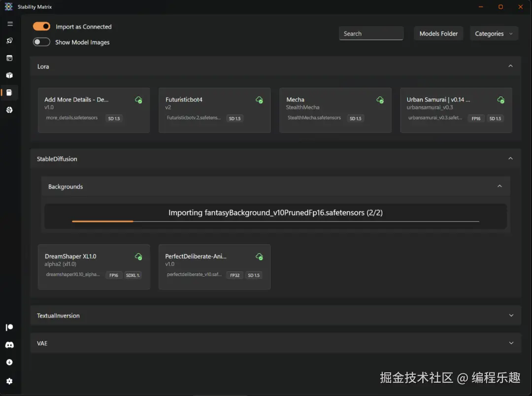Expand the VAE section chevron
Image resolution: width=532 pixels, height=396 pixels.
pyautogui.click(x=511, y=343)
